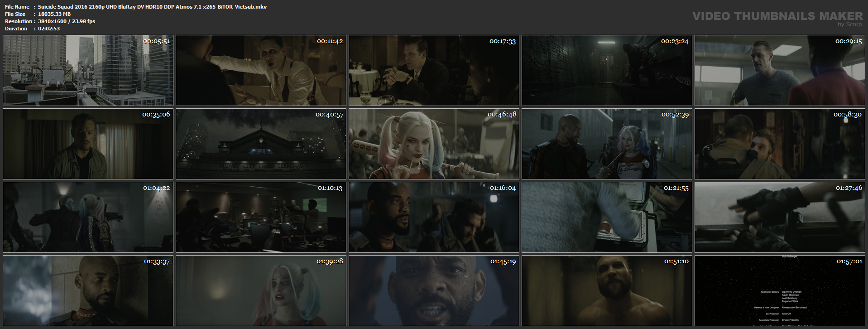Viewport: 868px width, 329px height.
Task: Open the thumbnail at 00:52:39
Action: tap(607, 144)
